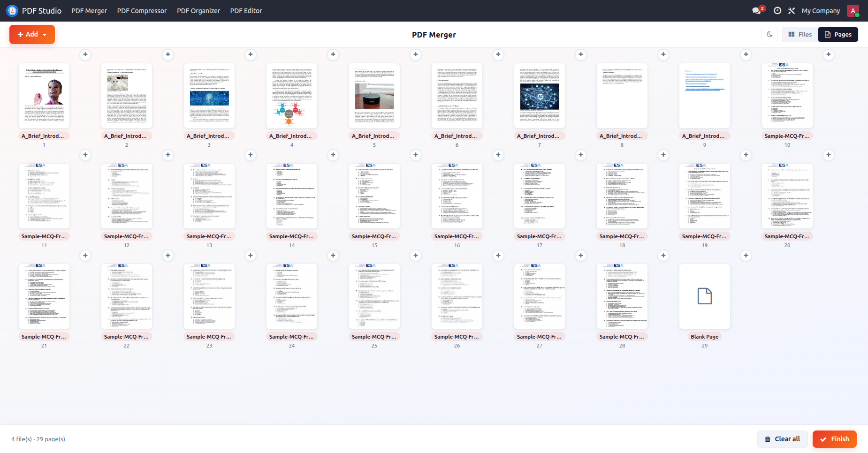Open My Company switcher
This screenshot has width=868, height=453.
821,10
